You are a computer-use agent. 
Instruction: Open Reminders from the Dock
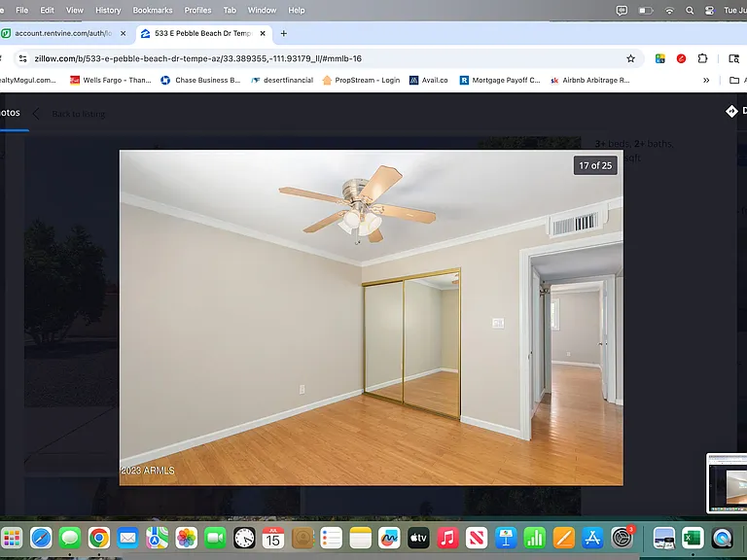coord(331,538)
